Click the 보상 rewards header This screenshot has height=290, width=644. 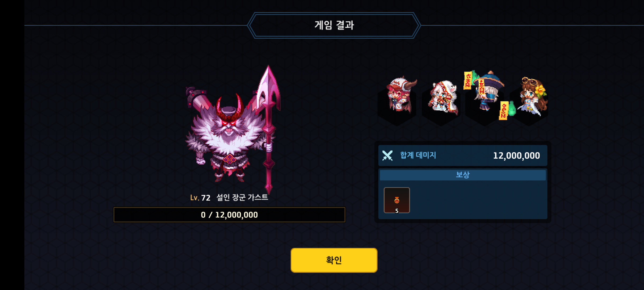click(463, 175)
